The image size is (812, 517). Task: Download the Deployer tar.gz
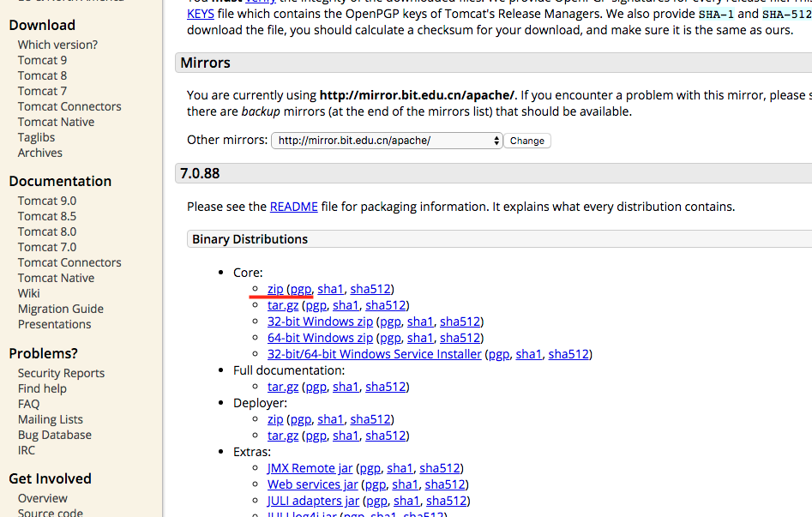pos(283,436)
